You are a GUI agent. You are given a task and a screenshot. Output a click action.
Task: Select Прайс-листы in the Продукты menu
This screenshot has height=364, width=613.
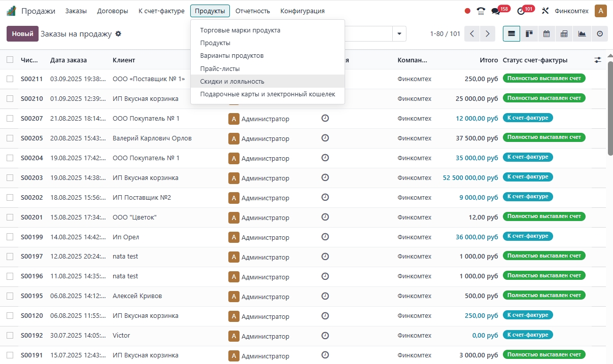(220, 68)
